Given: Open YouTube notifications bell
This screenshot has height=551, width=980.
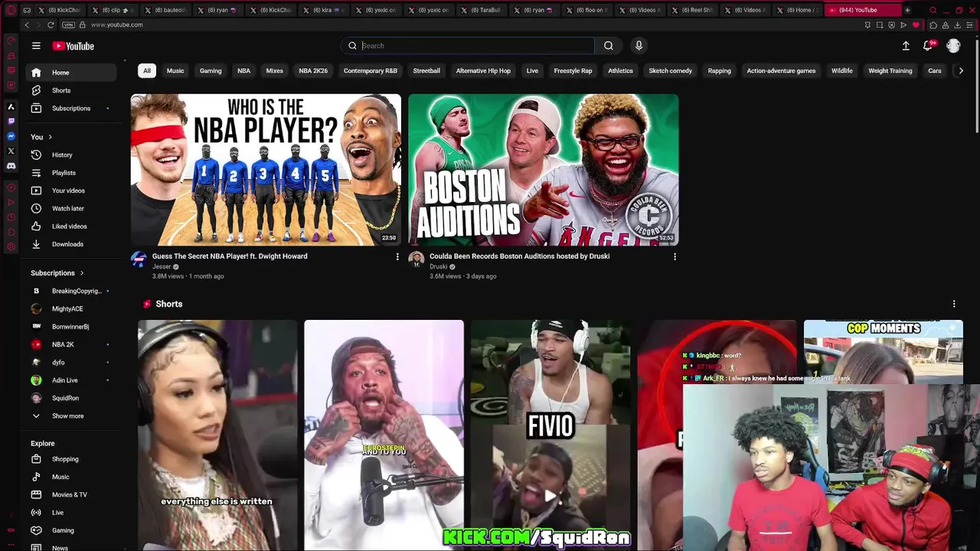Looking at the screenshot, I should (x=928, y=46).
